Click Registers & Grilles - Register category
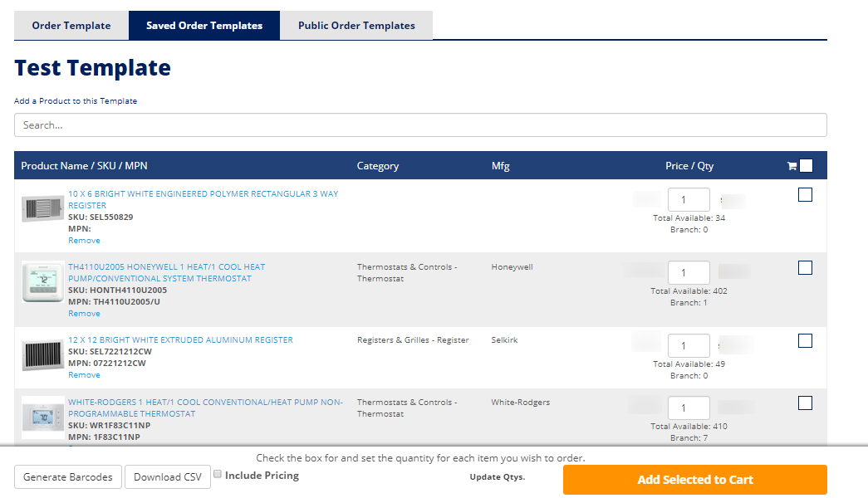Screen dimensions: 868x498 [x=413, y=339]
